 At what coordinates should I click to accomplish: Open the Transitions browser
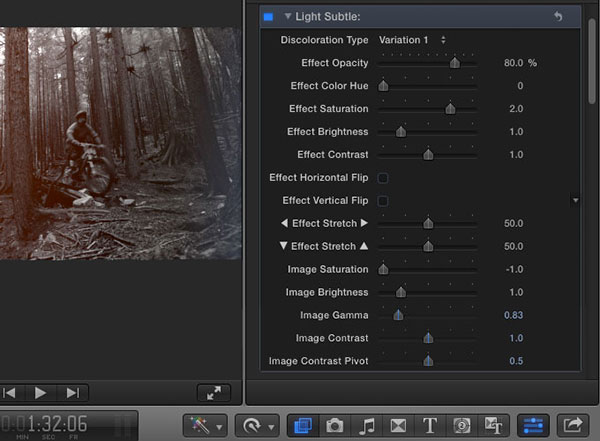(x=398, y=425)
